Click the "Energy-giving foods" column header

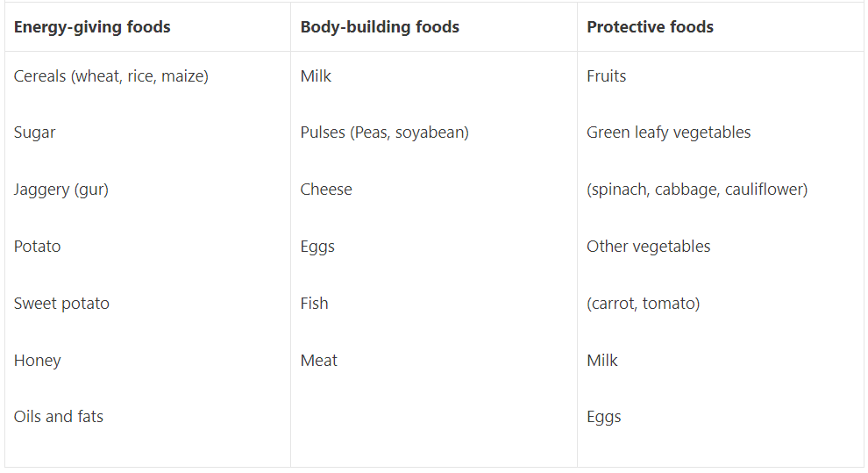click(x=92, y=27)
